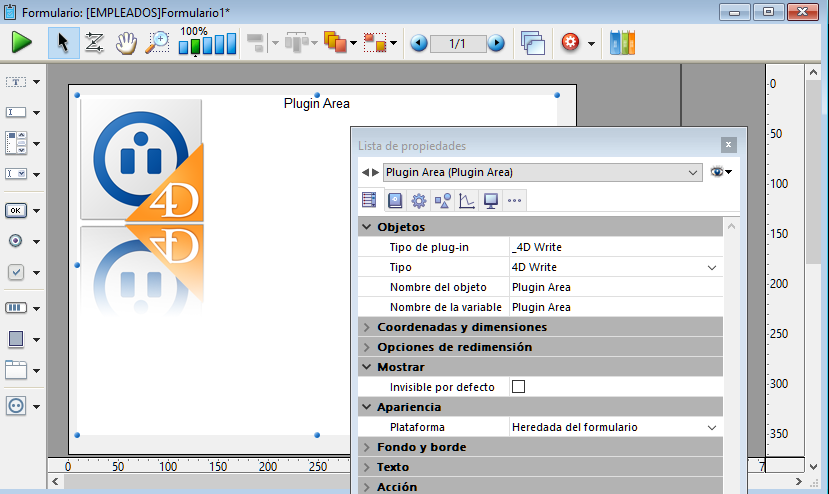Open the eye display options toggle
The width and height of the screenshot is (829, 494).
[x=720, y=172]
